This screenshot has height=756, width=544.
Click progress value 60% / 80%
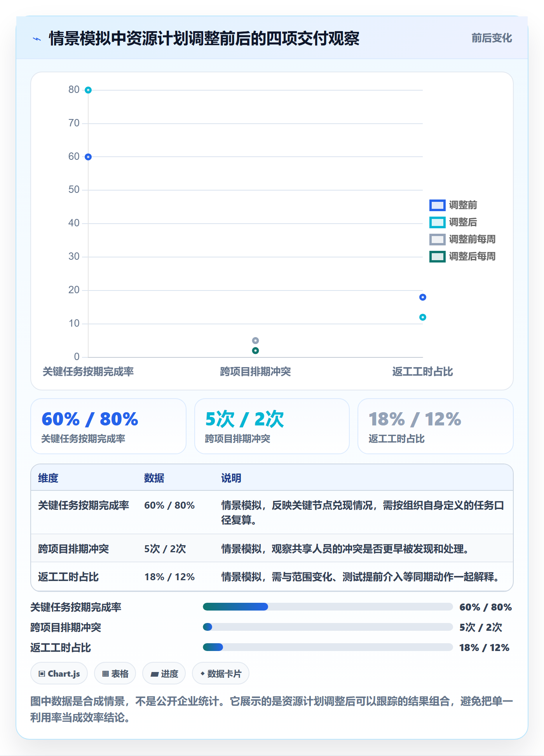(x=486, y=607)
